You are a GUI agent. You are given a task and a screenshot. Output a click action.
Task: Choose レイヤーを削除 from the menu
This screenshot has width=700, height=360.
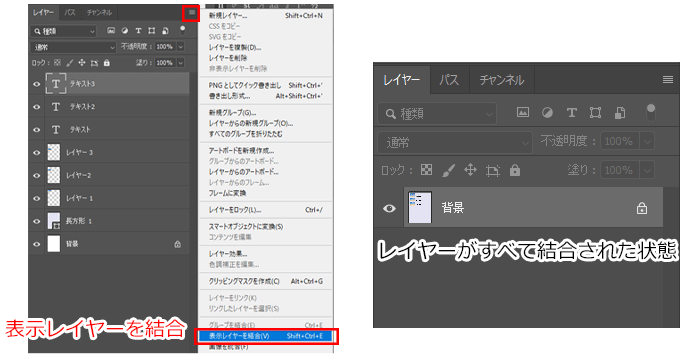click(266, 58)
